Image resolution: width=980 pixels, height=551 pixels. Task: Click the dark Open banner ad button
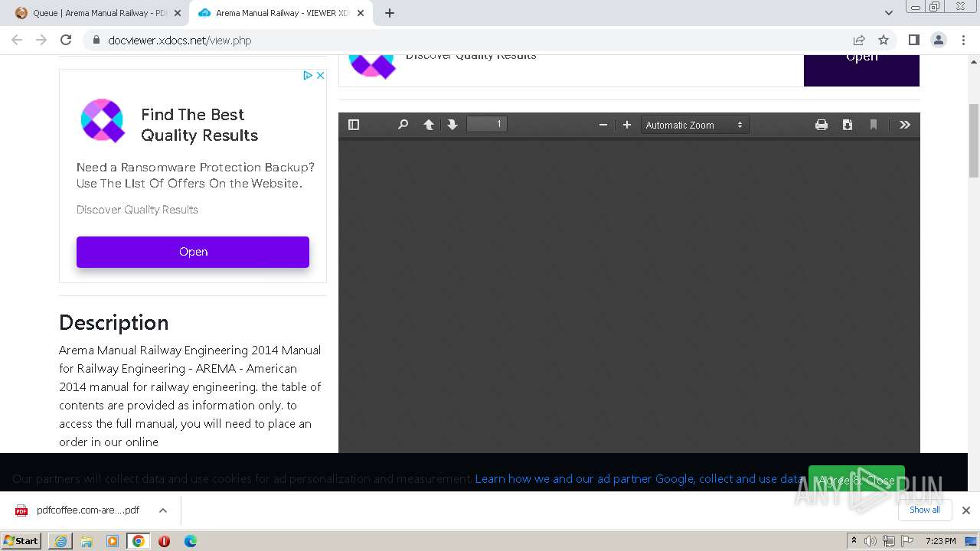click(861, 70)
